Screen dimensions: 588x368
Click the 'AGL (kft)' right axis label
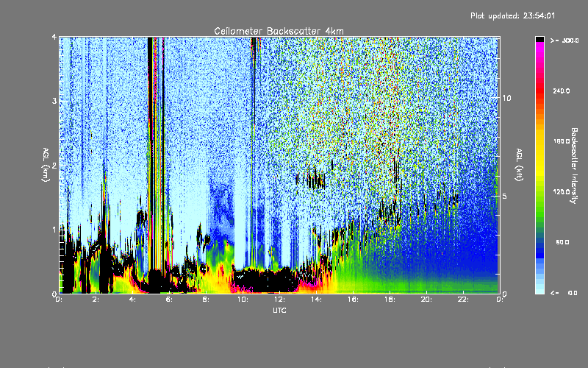[519, 165]
